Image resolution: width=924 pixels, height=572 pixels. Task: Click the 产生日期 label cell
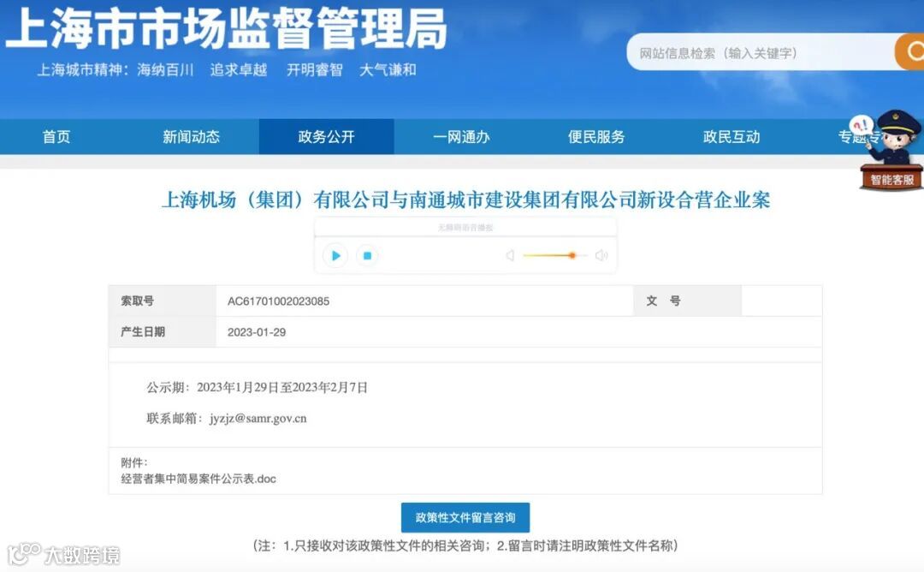pyautogui.click(x=162, y=332)
